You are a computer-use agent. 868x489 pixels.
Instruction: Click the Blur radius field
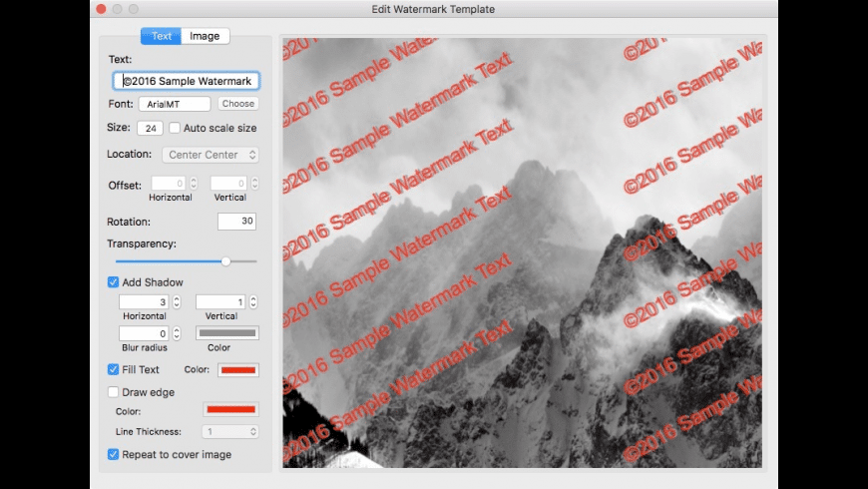[x=144, y=333]
